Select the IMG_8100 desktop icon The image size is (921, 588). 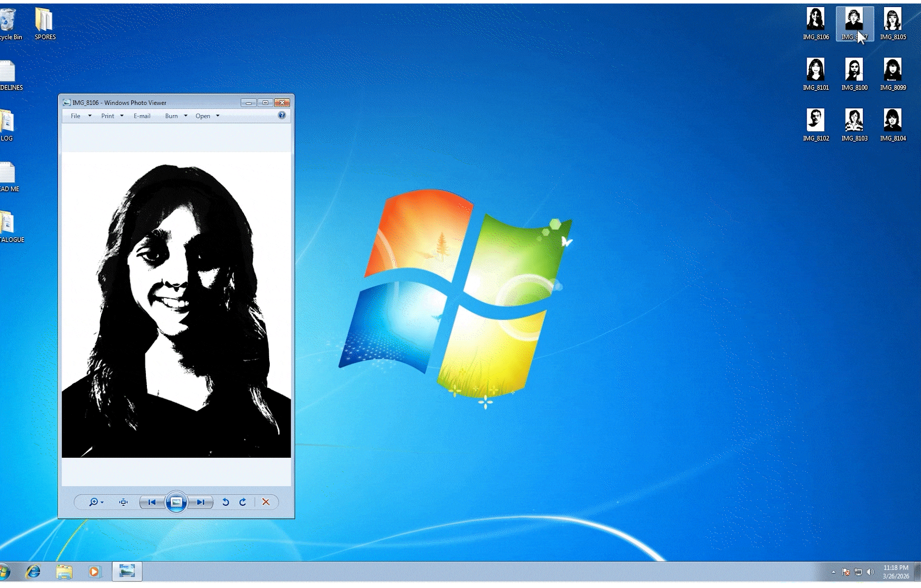[854, 74]
